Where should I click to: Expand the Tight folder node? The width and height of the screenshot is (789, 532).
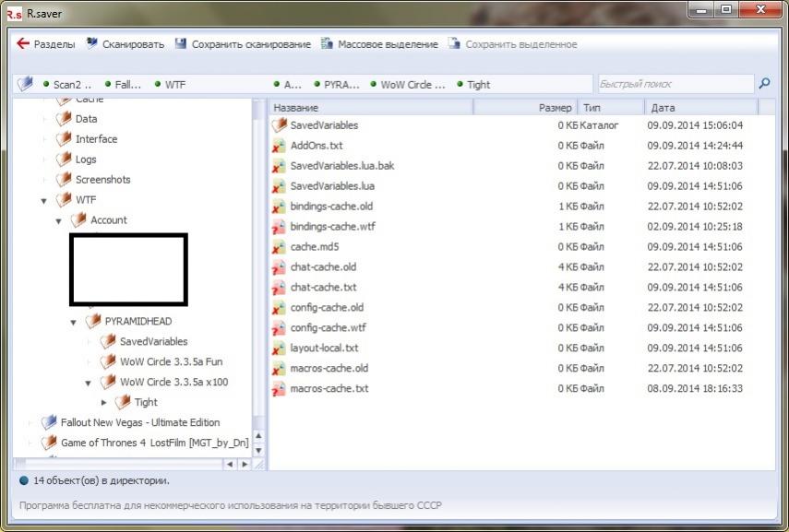click(103, 402)
